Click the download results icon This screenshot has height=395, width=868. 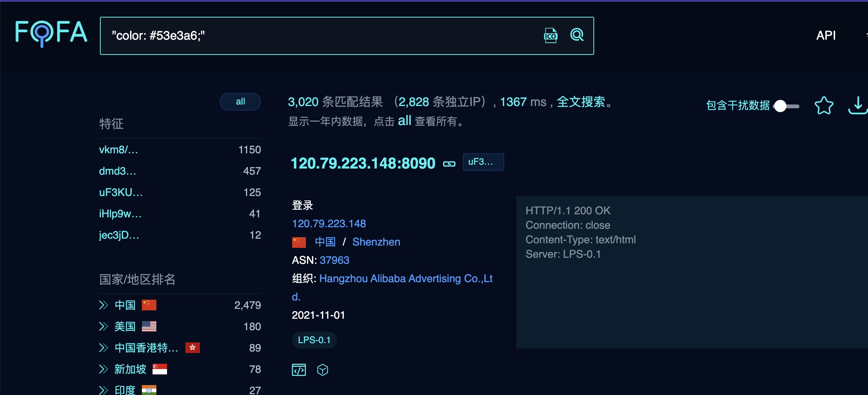coord(857,106)
